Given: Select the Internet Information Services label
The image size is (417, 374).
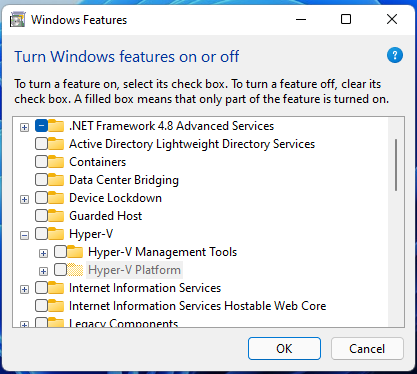Looking at the screenshot, I should pyautogui.click(x=145, y=288).
